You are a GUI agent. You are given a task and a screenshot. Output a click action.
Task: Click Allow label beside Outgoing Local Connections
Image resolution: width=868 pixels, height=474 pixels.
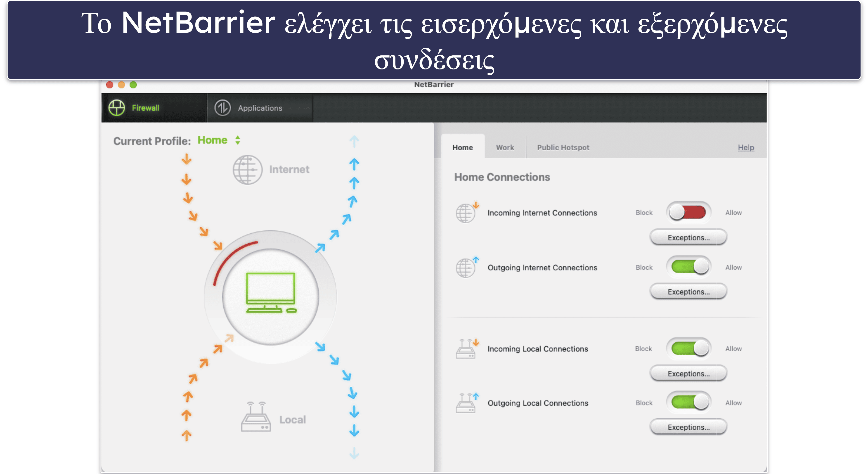733,403
